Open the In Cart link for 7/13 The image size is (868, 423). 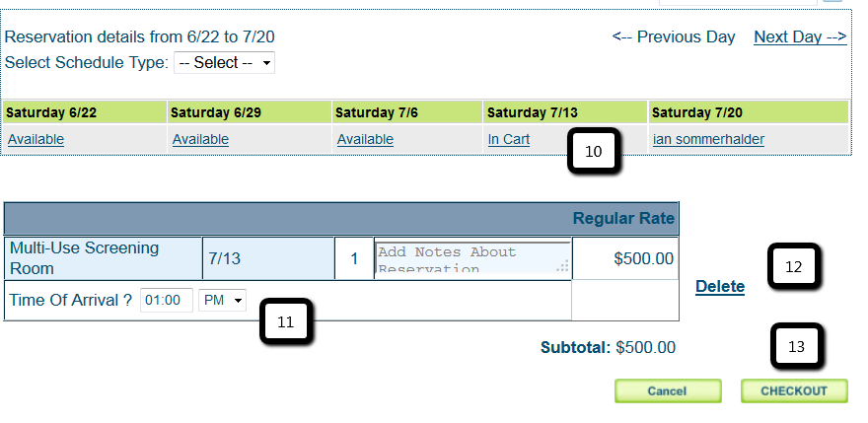pos(509,140)
